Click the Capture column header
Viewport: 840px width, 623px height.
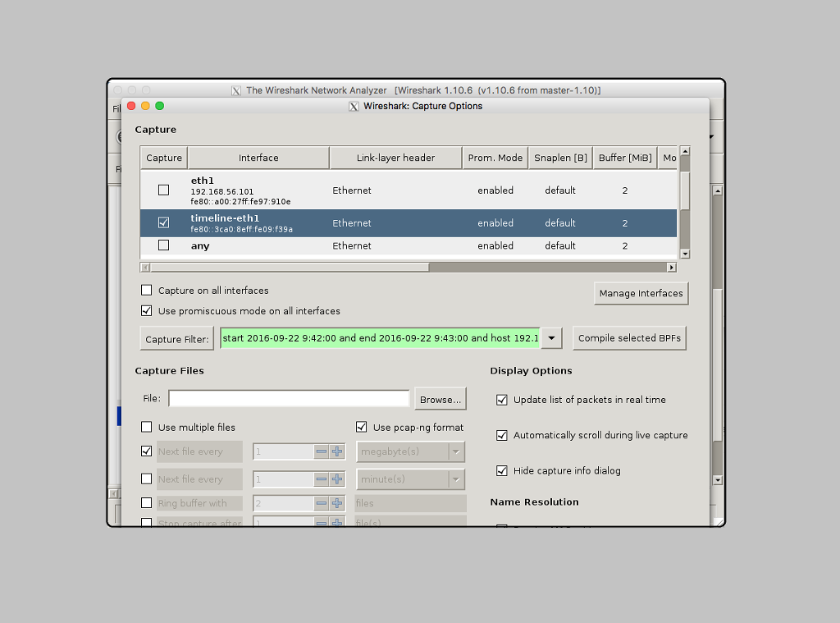pyautogui.click(x=164, y=158)
